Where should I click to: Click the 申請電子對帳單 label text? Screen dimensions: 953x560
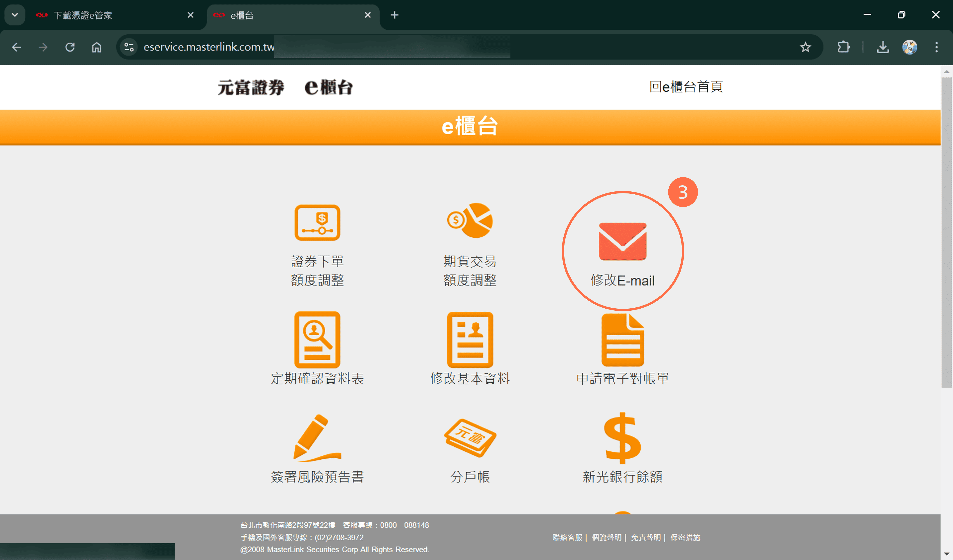623,379
